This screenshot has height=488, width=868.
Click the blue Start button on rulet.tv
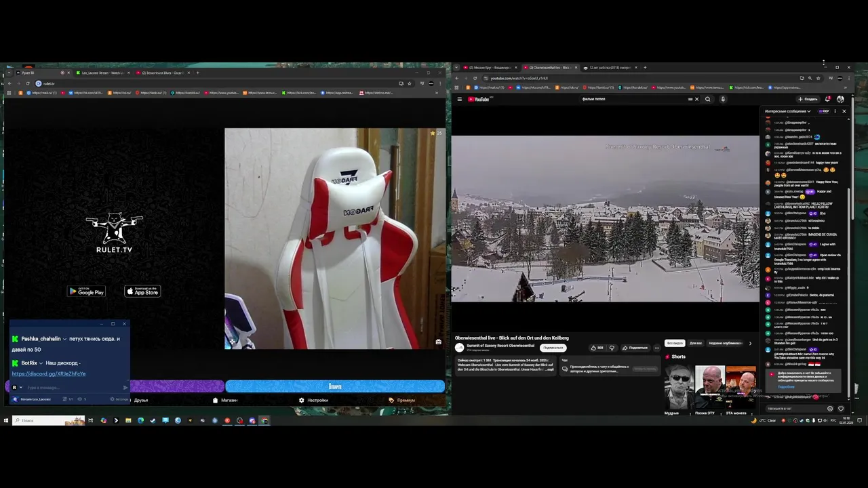(x=335, y=386)
